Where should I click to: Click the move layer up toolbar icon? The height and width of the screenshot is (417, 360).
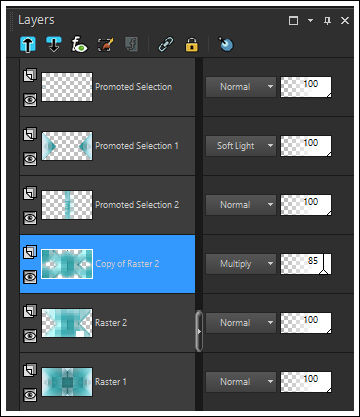click(28, 45)
